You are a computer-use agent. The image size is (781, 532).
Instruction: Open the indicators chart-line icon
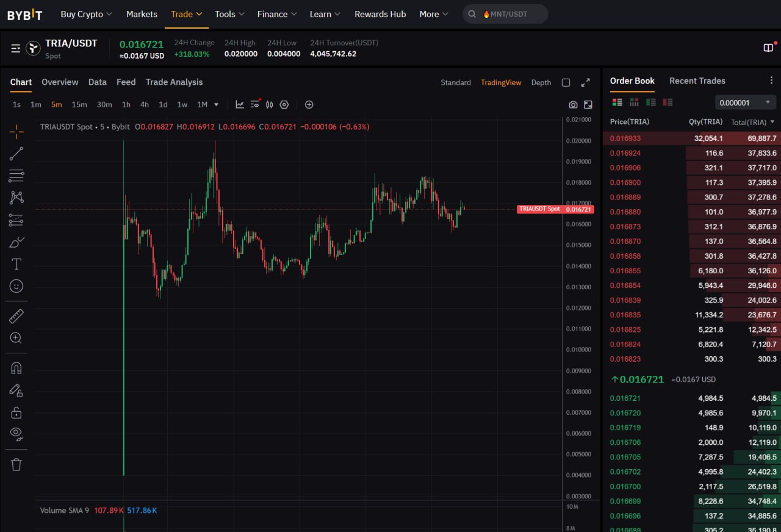click(240, 105)
